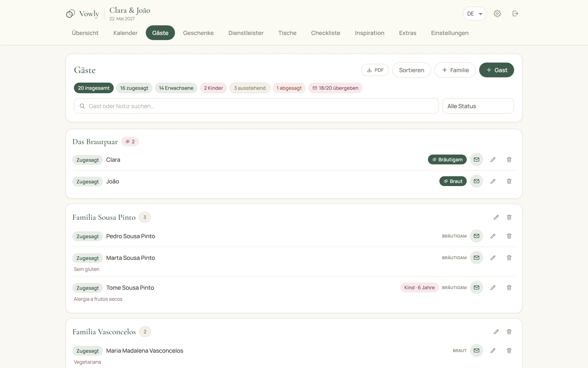Edit the Familia Sousa Pinto group
Screen dimensions: 588x368
(x=496, y=217)
